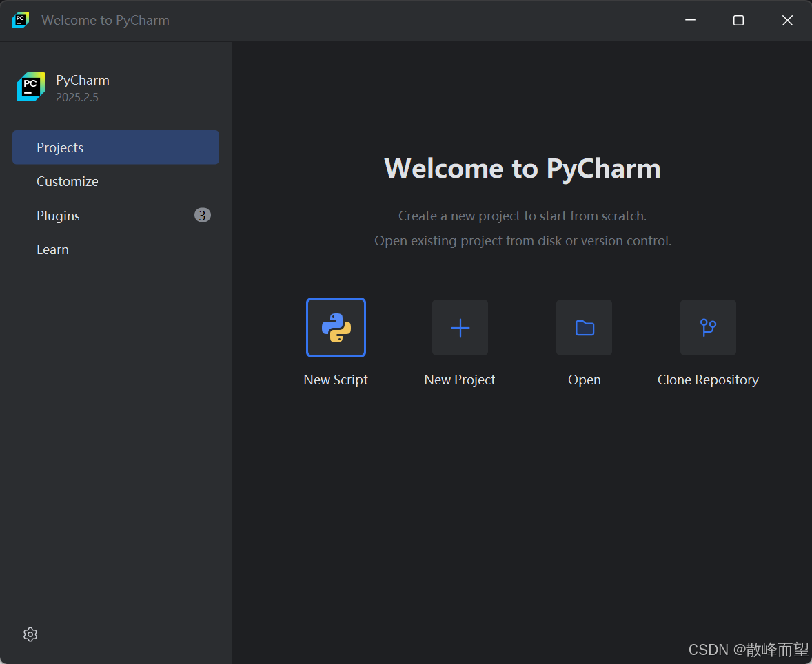Click the version text 2025.2.5
Screen dimensions: 812x664
pos(77,97)
